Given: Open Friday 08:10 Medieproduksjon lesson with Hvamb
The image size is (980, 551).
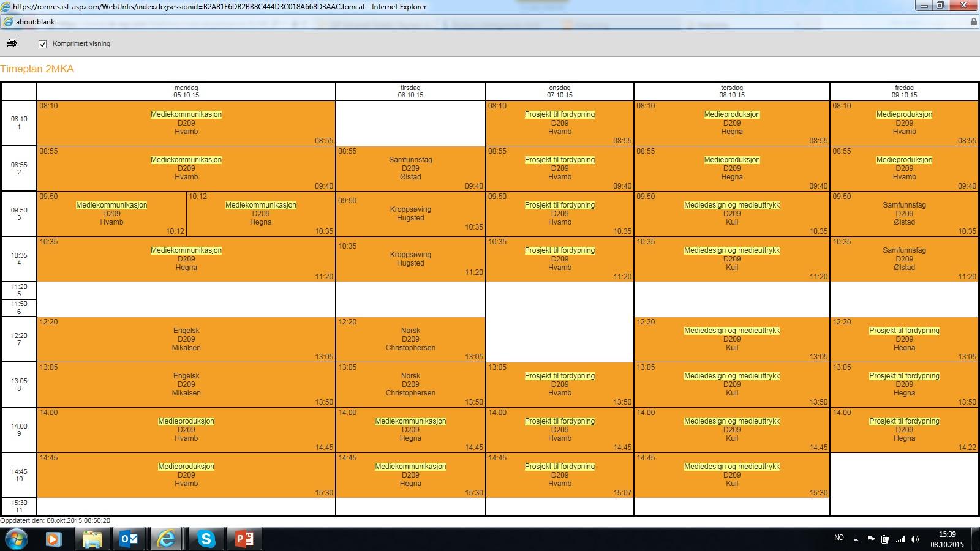Looking at the screenshot, I should [x=904, y=123].
